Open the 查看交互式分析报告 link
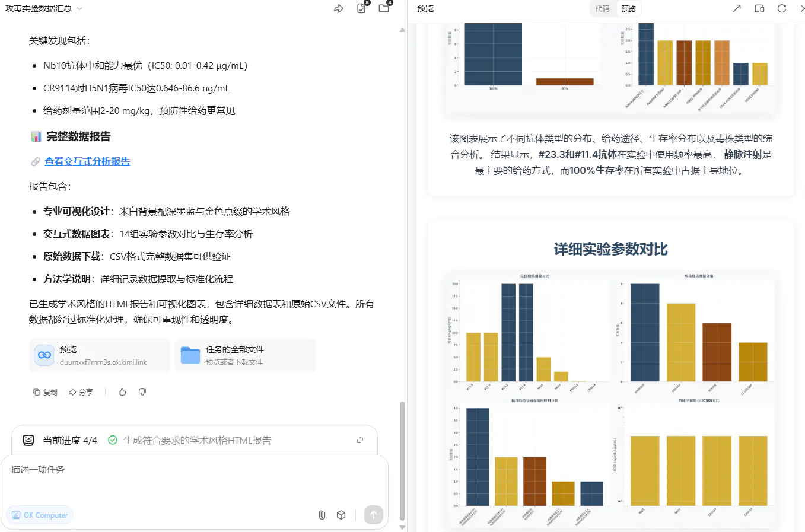Image resolution: width=805 pixels, height=532 pixels. point(87,161)
